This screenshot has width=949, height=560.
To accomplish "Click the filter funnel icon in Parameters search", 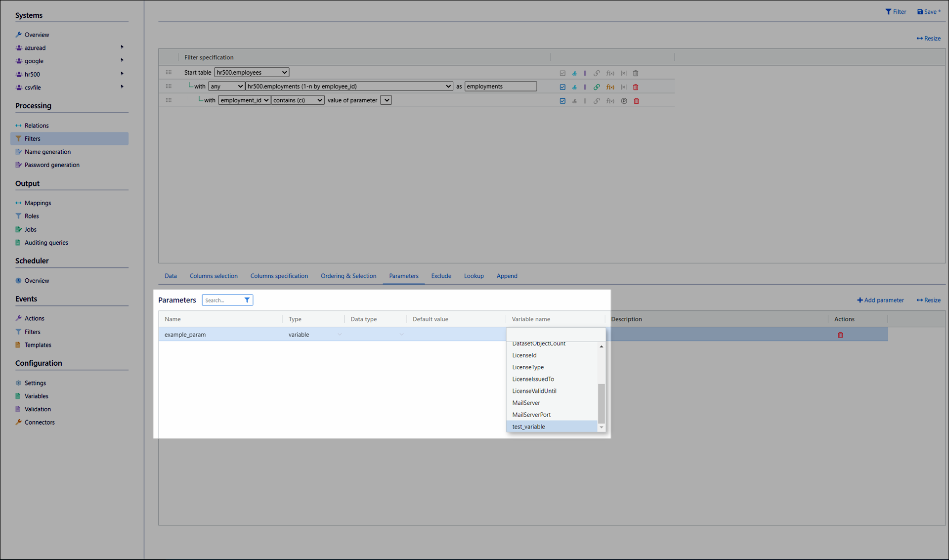I will coord(247,300).
